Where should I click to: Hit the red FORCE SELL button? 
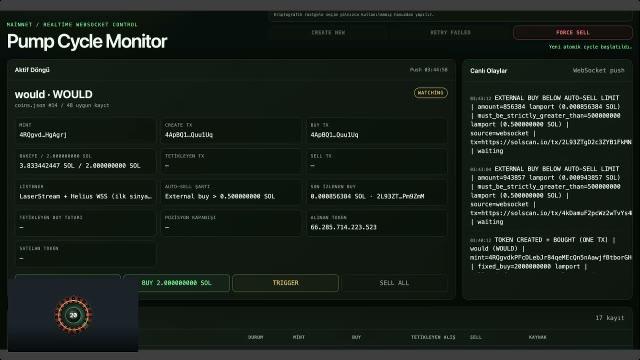tap(573, 32)
